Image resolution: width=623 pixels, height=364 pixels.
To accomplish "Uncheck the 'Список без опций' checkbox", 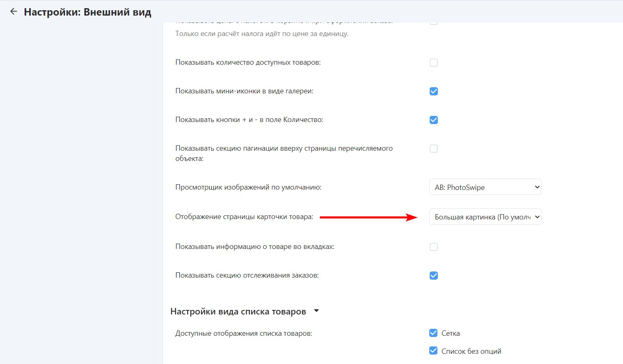I will click(x=433, y=350).
